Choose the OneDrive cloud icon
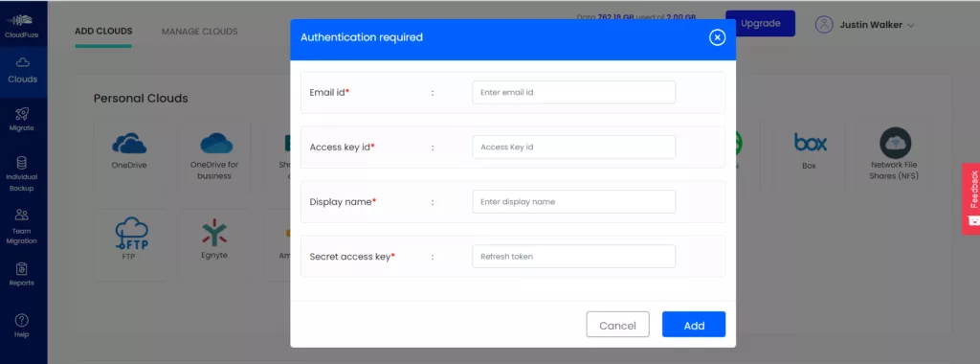This screenshot has height=364, width=980. click(129, 144)
